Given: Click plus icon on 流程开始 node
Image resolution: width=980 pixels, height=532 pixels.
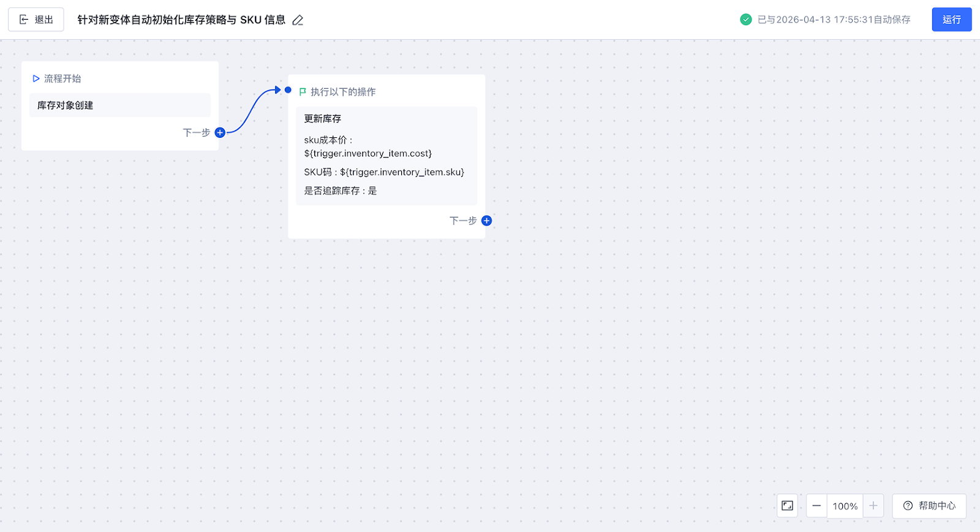Looking at the screenshot, I should click(x=220, y=132).
